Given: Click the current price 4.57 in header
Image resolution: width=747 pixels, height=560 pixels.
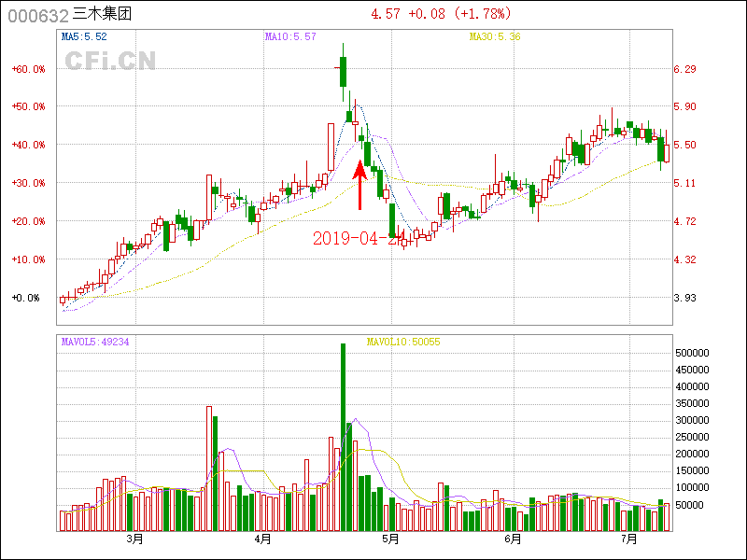Looking at the screenshot, I should (x=386, y=14).
